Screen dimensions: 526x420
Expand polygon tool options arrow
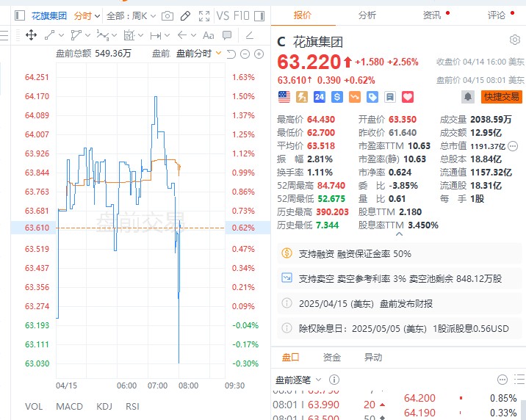[x=88, y=35]
